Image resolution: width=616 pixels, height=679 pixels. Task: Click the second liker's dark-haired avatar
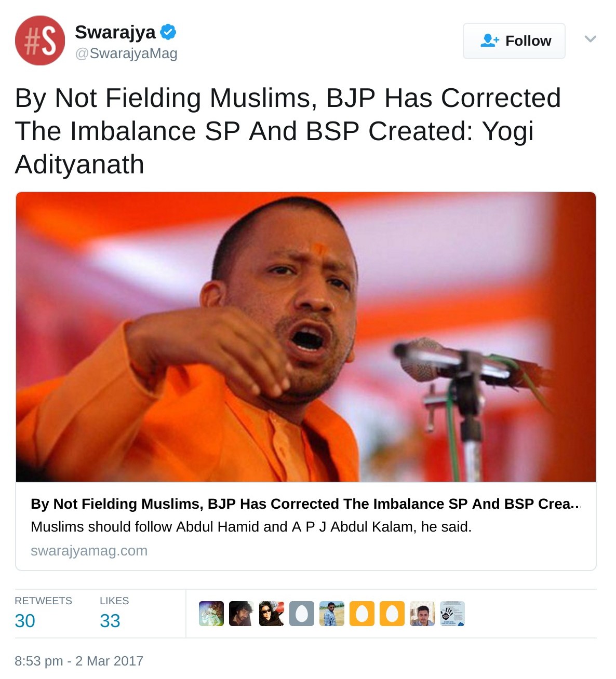click(x=242, y=614)
